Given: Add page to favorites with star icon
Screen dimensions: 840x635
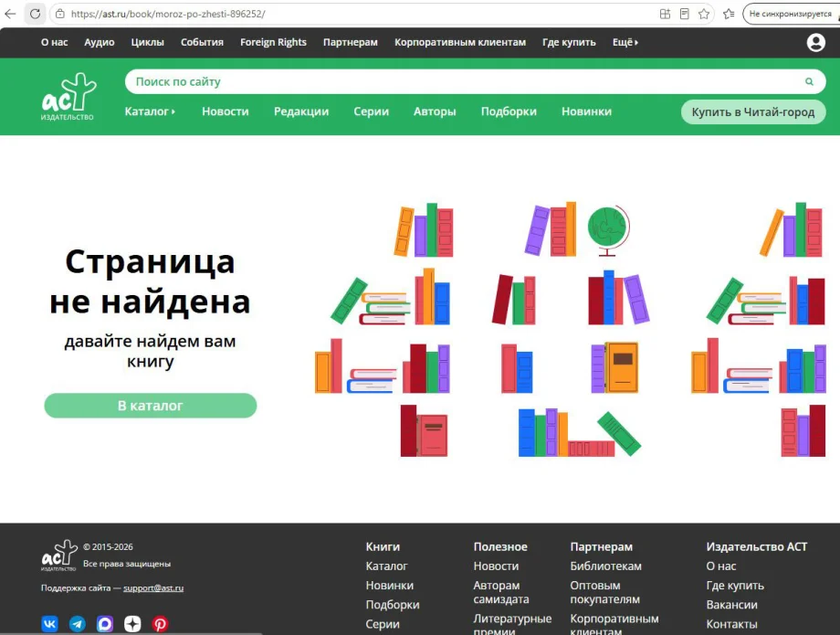Looking at the screenshot, I should 704,14.
